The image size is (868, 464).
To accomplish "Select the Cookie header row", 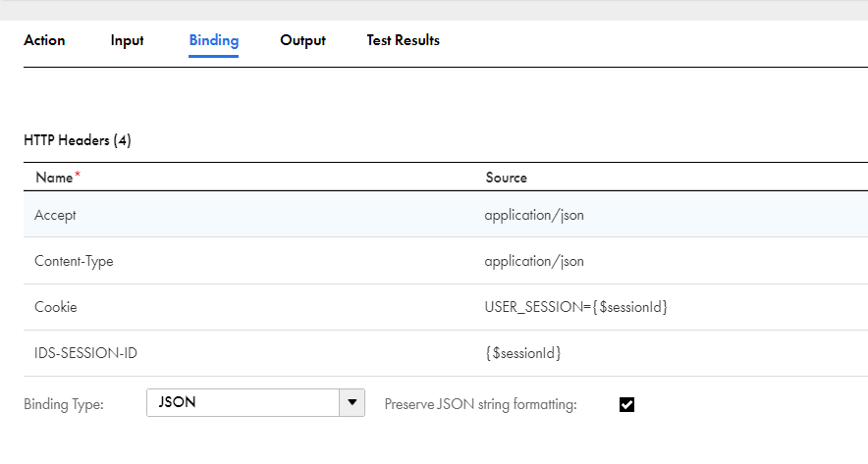I will coord(446,307).
